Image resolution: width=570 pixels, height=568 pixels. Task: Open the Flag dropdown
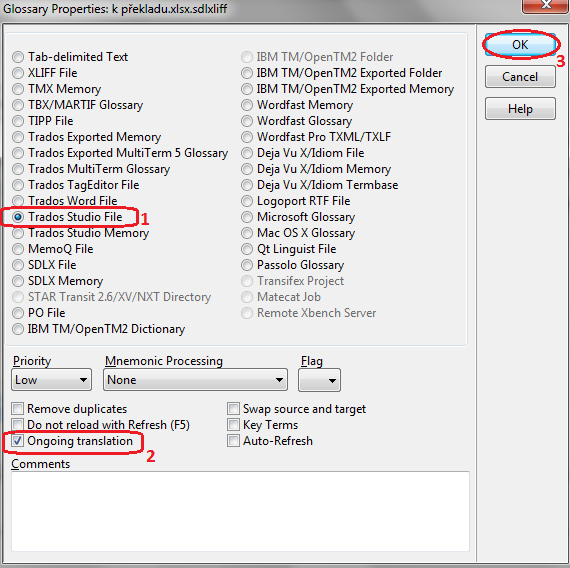click(319, 380)
